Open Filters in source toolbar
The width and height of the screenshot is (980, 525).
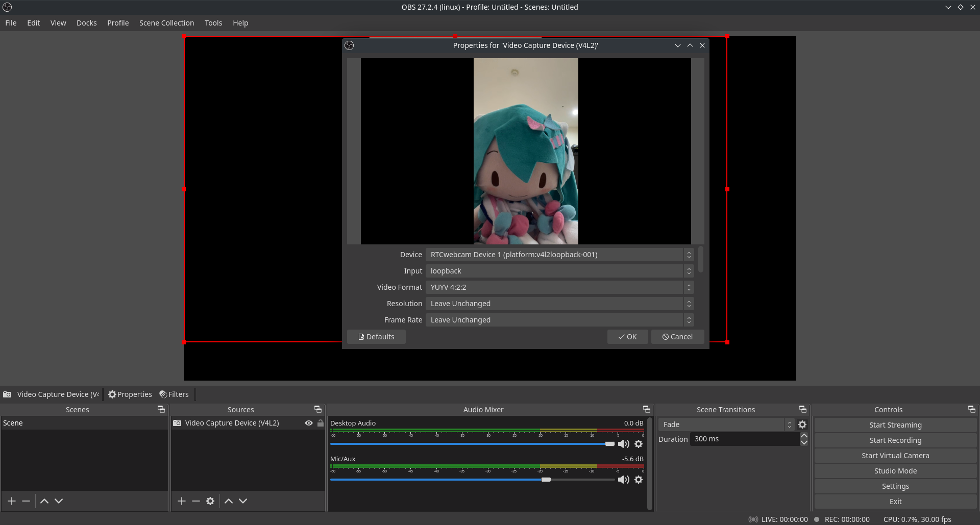pos(174,394)
